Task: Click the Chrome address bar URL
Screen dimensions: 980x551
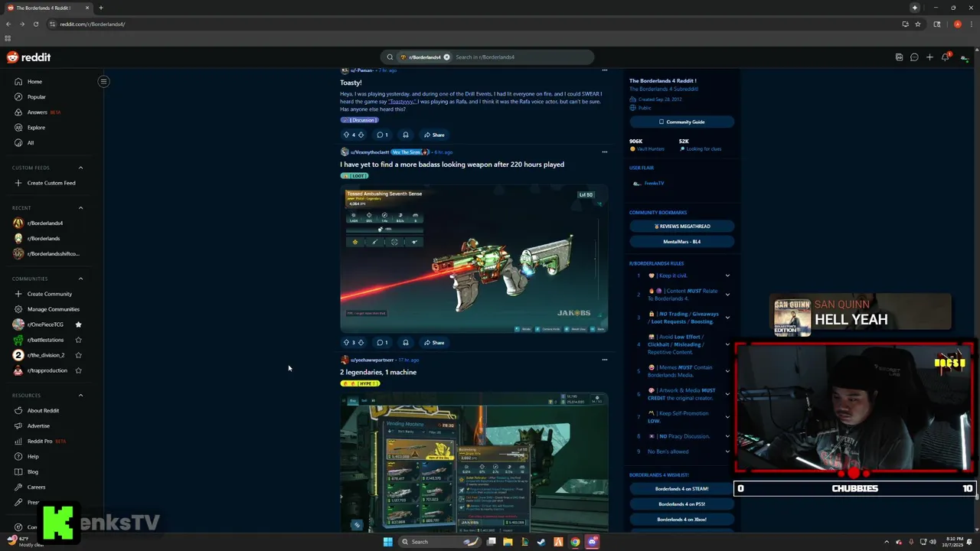Action: click(x=93, y=24)
